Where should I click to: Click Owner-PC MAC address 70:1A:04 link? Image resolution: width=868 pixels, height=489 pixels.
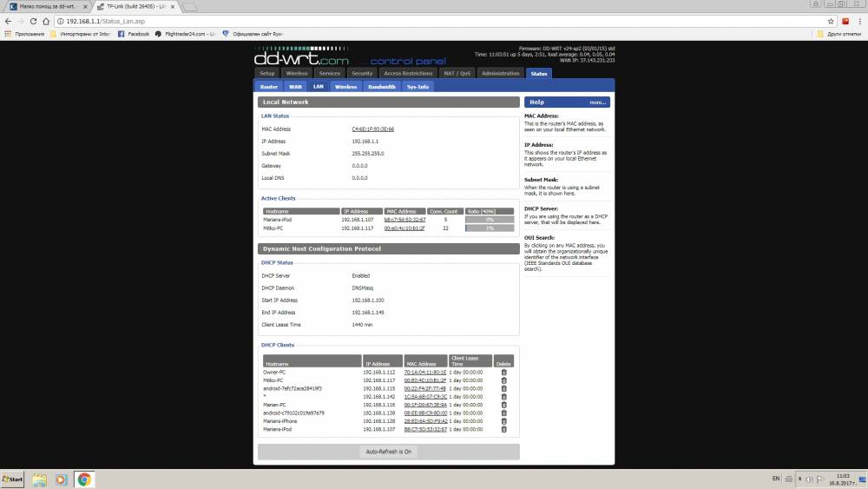pyautogui.click(x=425, y=373)
